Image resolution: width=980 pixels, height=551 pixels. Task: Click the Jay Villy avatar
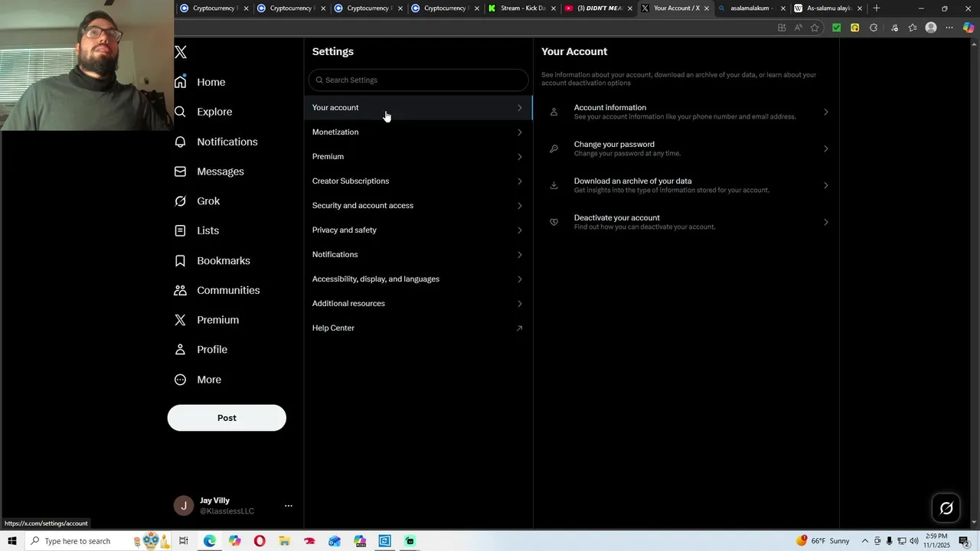(184, 506)
